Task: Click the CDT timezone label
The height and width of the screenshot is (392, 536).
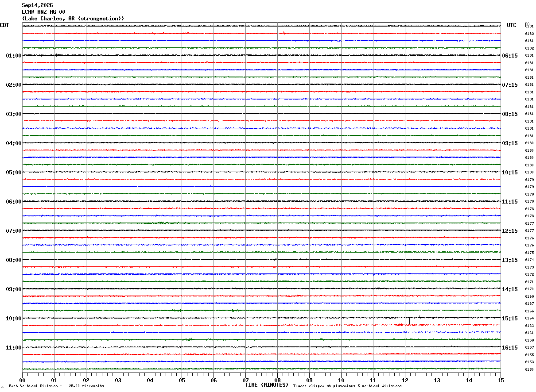Action: point(4,25)
